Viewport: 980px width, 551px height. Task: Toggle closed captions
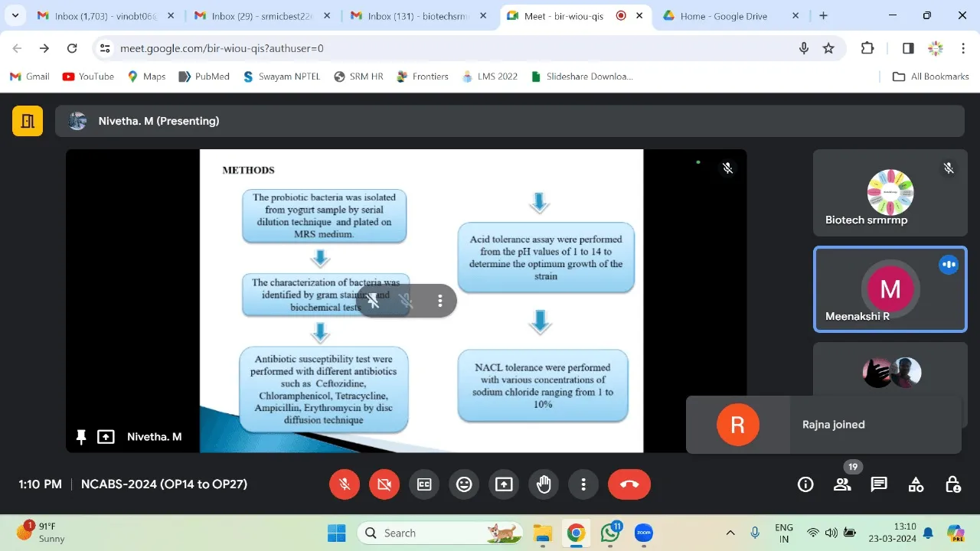pyautogui.click(x=424, y=484)
